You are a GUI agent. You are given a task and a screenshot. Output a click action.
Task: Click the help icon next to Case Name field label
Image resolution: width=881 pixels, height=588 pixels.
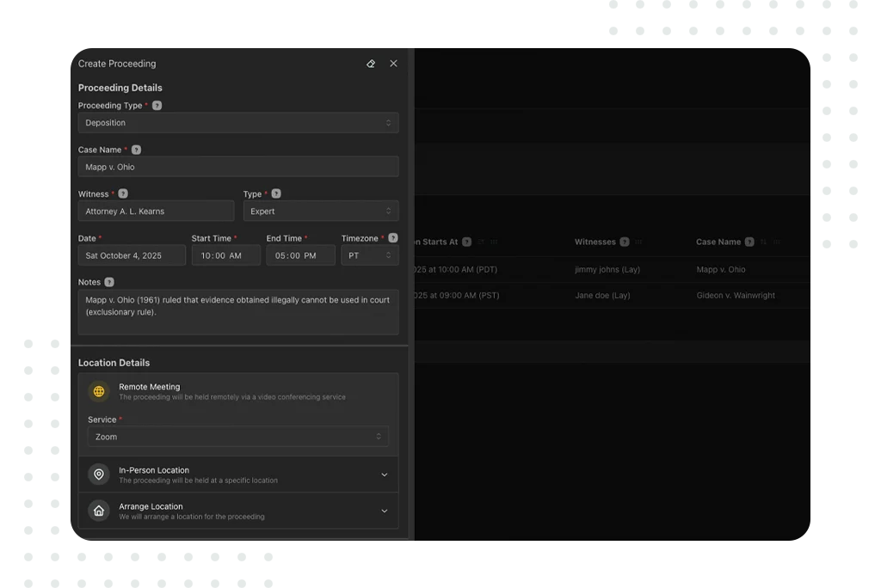[x=137, y=150]
